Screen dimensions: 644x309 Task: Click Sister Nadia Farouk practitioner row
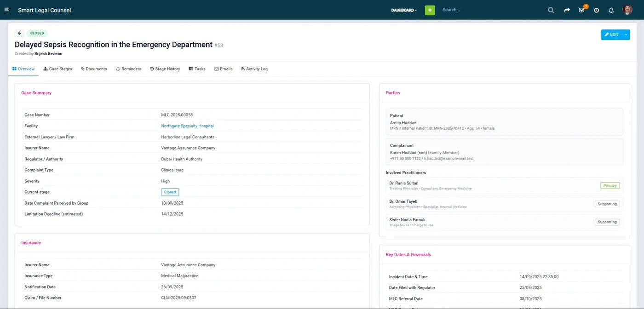coord(504,222)
